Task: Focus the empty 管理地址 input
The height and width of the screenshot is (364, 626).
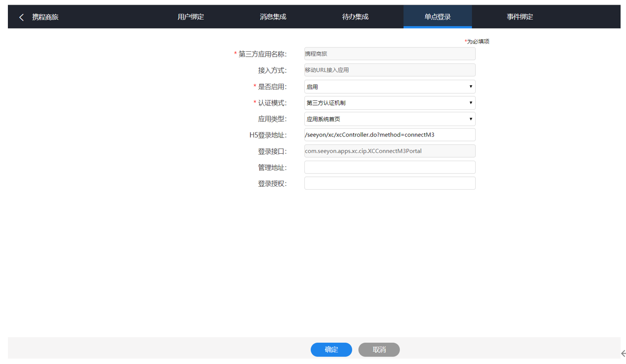Action: 390,167
